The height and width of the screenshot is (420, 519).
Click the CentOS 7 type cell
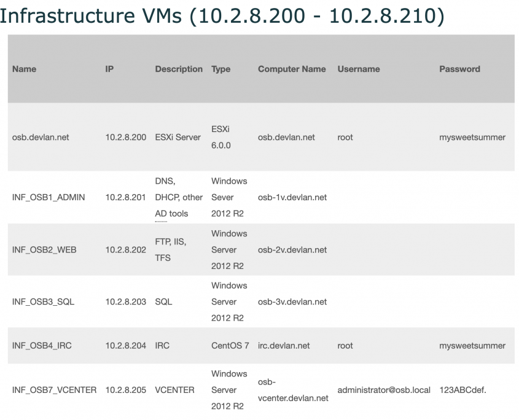coord(230,346)
